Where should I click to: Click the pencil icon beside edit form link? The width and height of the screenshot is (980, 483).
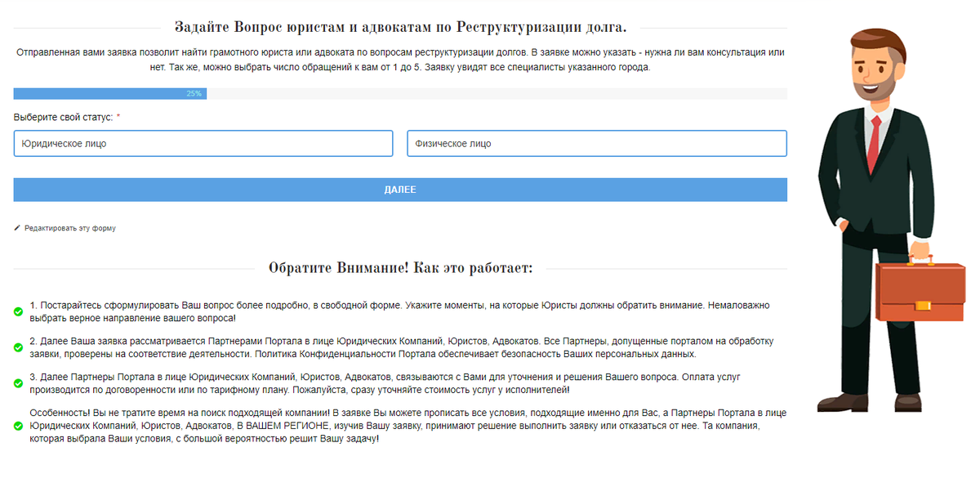click(x=17, y=228)
